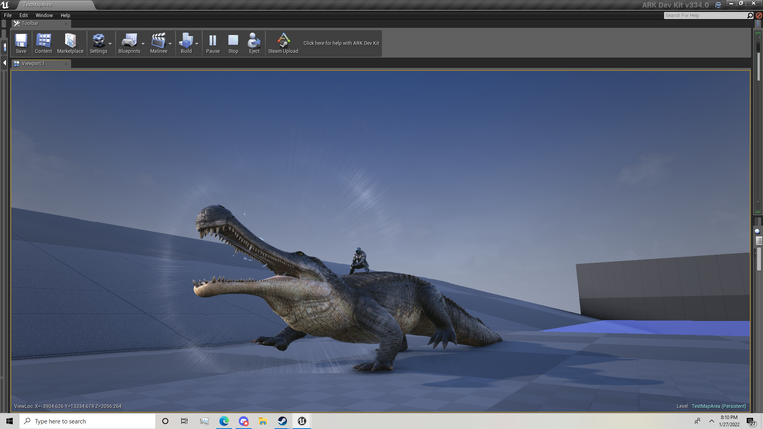The image size is (763, 429).
Task: Show hidden system tray icons
Action: pyautogui.click(x=711, y=421)
